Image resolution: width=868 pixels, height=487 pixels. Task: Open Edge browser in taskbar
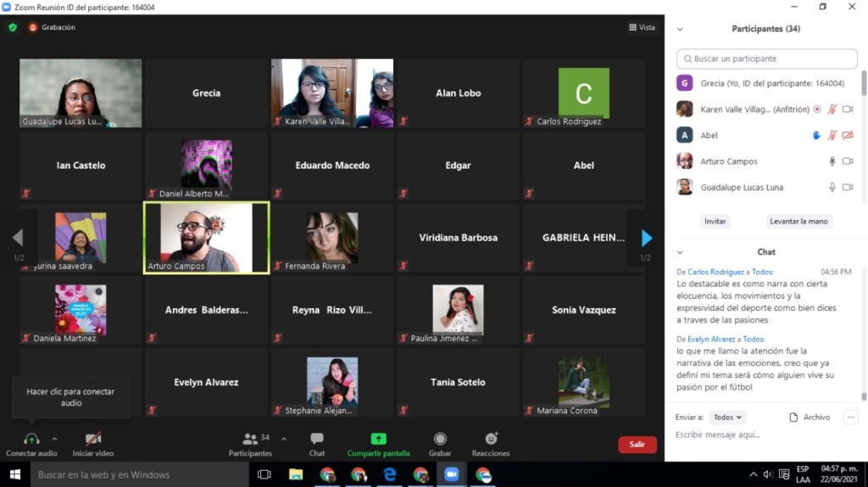pyautogui.click(x=390, y=475)
